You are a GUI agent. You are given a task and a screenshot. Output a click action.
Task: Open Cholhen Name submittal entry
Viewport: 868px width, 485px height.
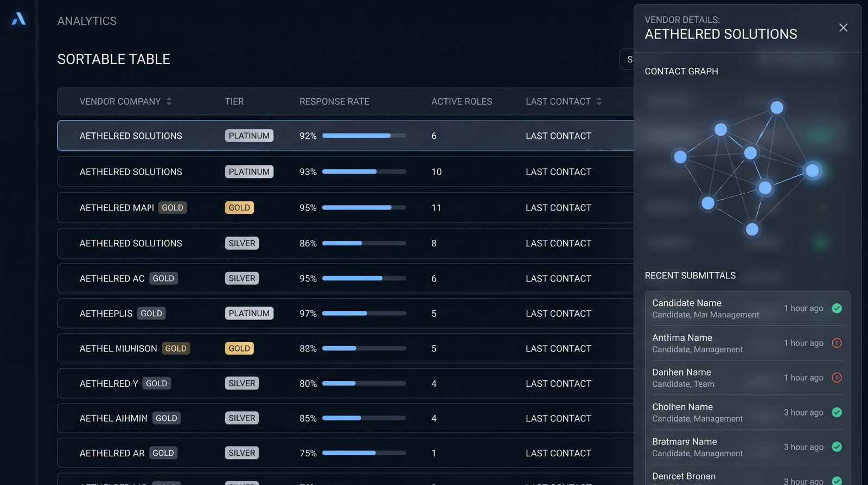coord(747,412)
